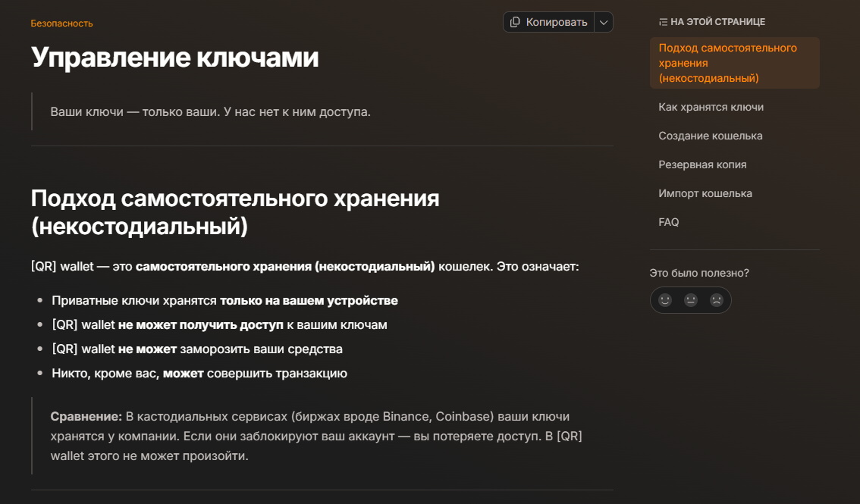The height and width of the screenshot is (504, 860).
Task: Jump to Подход самостоятельного хранения section link
Action: pos(734,63)
